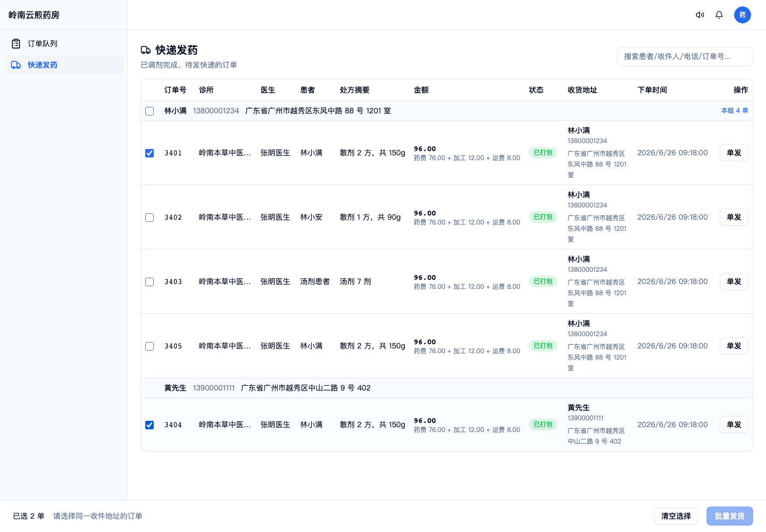Click 已打包 status of order 3403
The height and width of the screenshot is (532, 766).
point(543,281)
